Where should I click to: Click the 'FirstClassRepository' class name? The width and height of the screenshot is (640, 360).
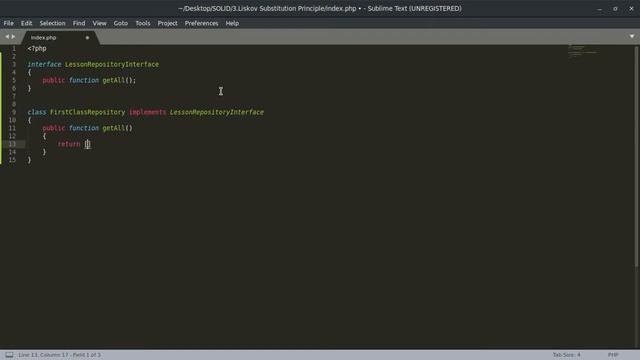coord(87,112)
